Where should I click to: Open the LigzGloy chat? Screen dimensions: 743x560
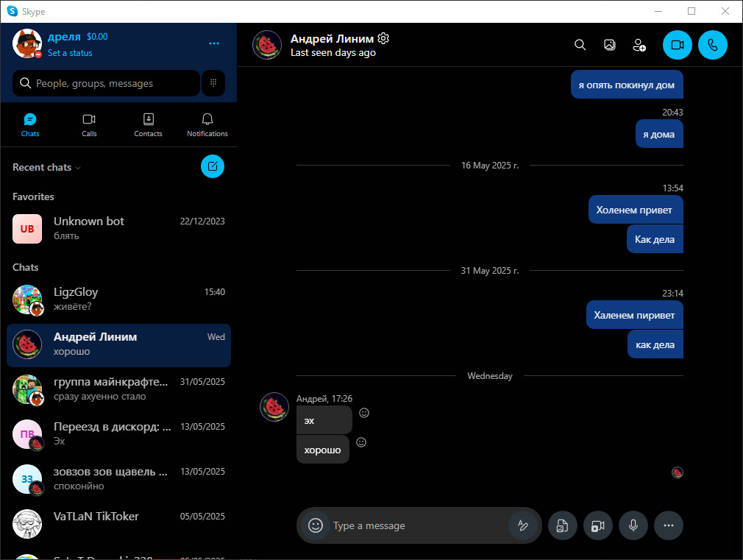(118, 300)
